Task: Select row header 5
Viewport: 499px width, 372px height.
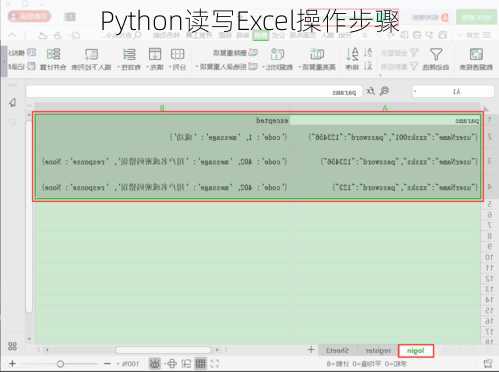Action: 489,204
